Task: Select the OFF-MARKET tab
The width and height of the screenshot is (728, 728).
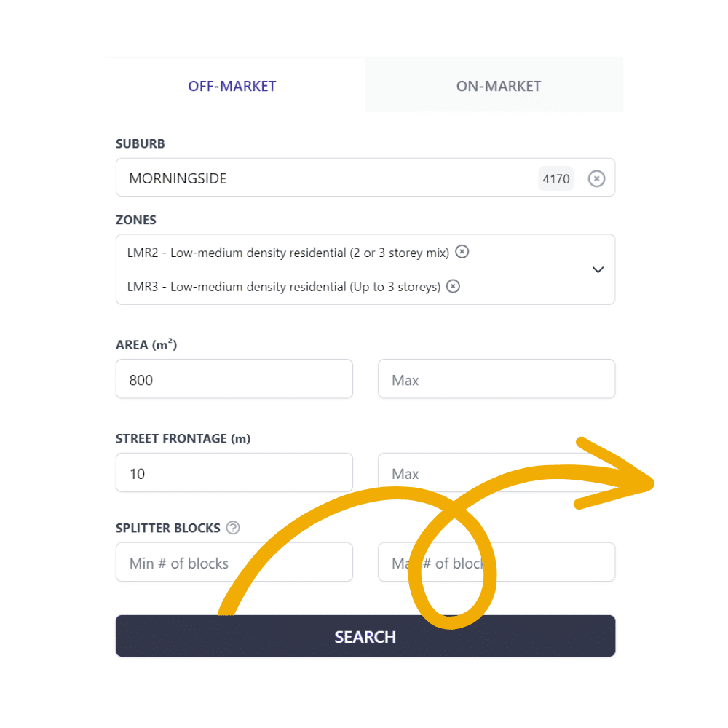Action: 232,86
